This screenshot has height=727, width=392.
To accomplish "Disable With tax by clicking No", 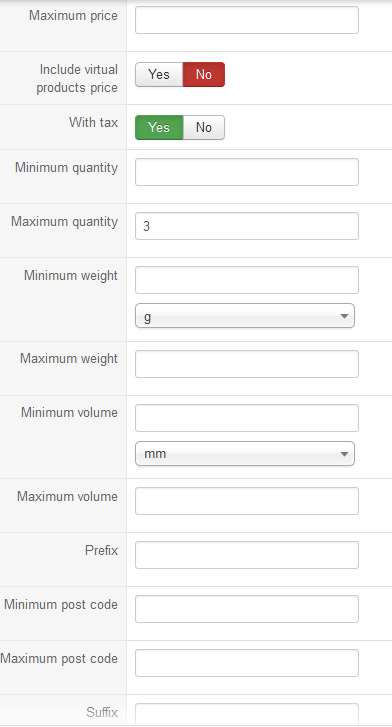I will 204,128.
